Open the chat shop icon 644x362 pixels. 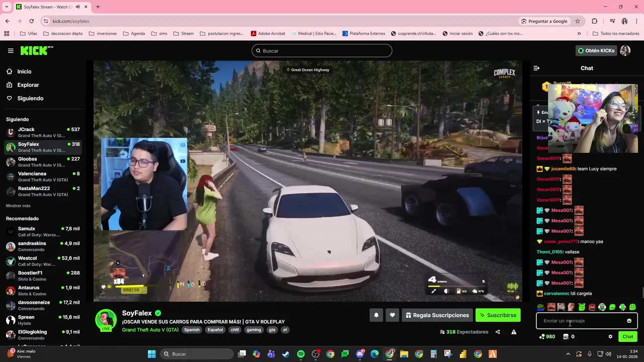tap(566, 337)
